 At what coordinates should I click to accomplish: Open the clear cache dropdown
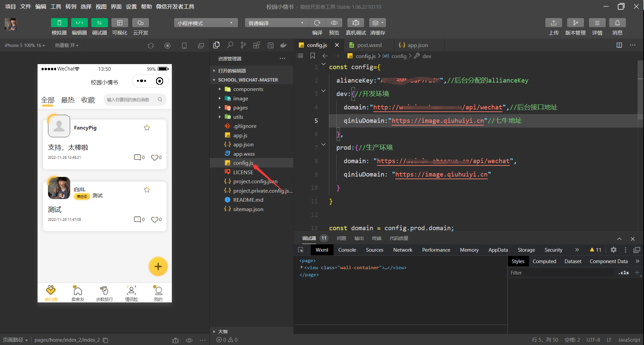coord(377,23)
